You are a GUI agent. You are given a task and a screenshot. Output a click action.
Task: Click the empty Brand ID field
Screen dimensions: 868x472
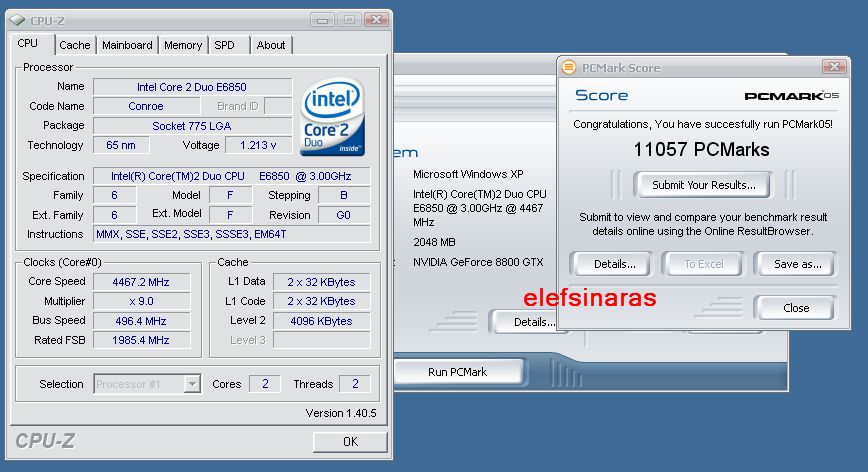point(278,106)
